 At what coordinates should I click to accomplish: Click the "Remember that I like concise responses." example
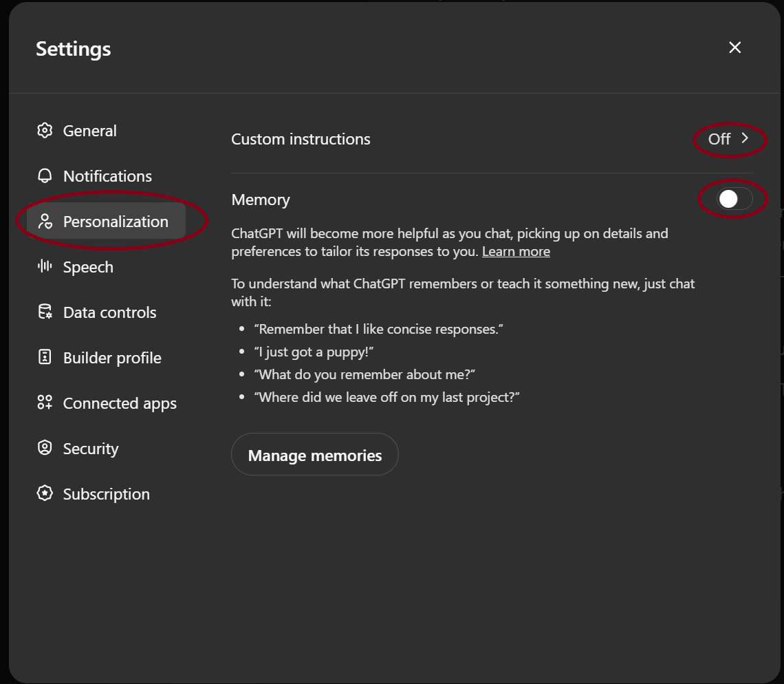(378, 329)
